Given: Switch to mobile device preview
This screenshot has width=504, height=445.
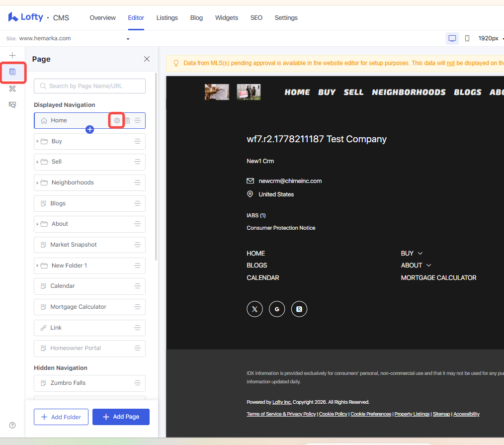Looking at the screenshot, I should point(467,38).
